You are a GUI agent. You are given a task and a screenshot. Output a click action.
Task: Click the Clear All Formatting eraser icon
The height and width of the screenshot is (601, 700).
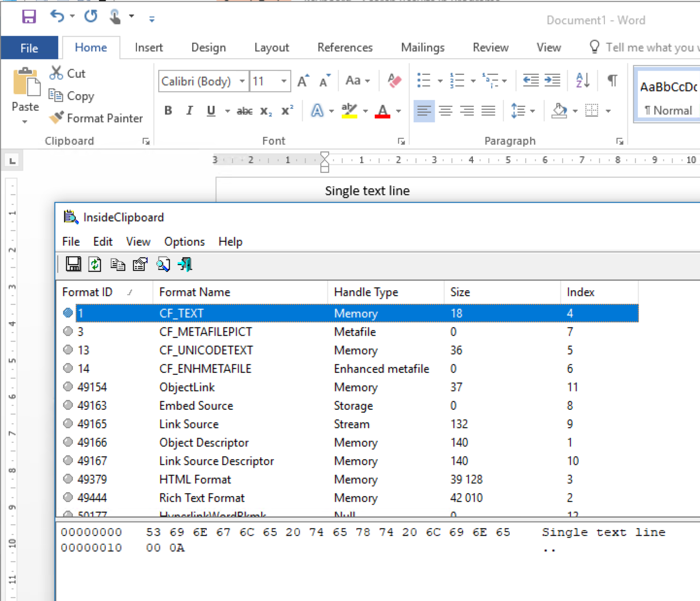(395, 81)
